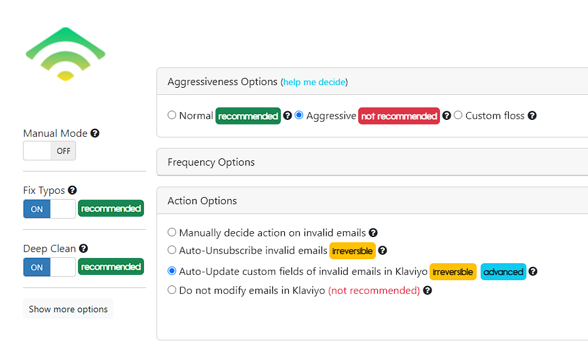This screenshot has width=588, height=364.
Task: Collapse the Action Options panel header
Action: [x=373, y=200]
